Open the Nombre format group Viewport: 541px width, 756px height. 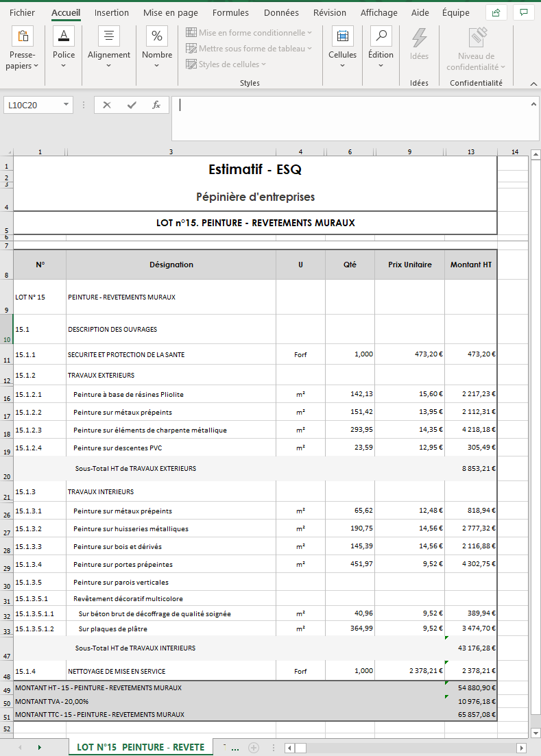tap(157, 48)
